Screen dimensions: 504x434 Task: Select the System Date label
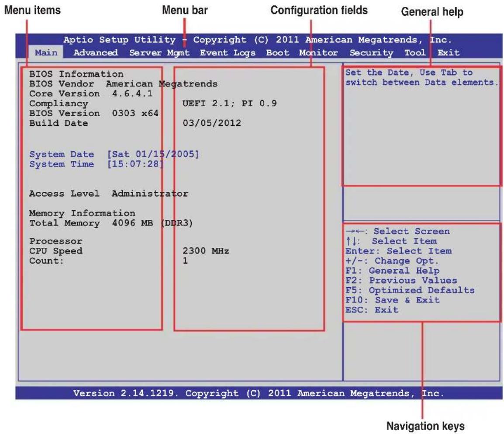[x=62, y=154]
